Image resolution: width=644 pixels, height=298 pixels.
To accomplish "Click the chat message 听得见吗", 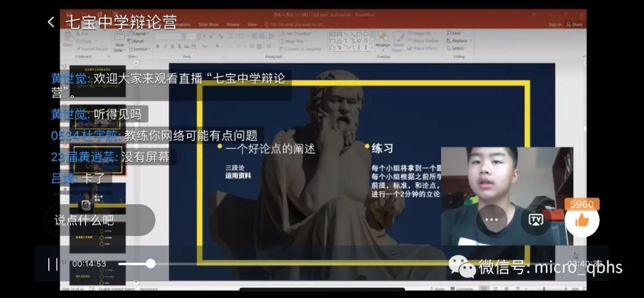I will pyautogui.click(x=117, y=113).
